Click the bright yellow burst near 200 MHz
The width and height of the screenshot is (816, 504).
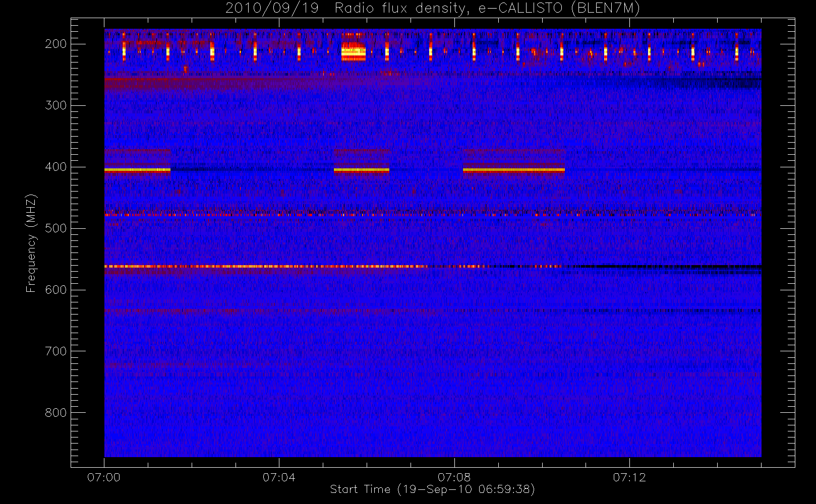tap(354, 51)
